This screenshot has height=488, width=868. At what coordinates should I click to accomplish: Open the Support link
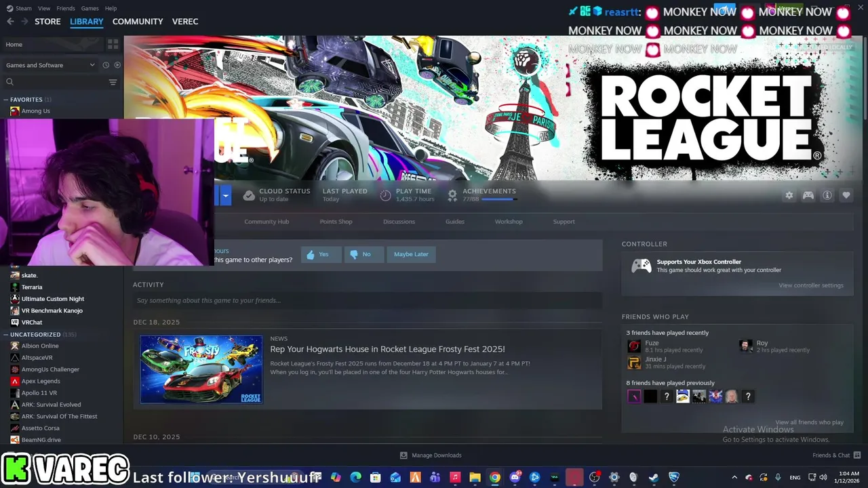coord(564,222)
